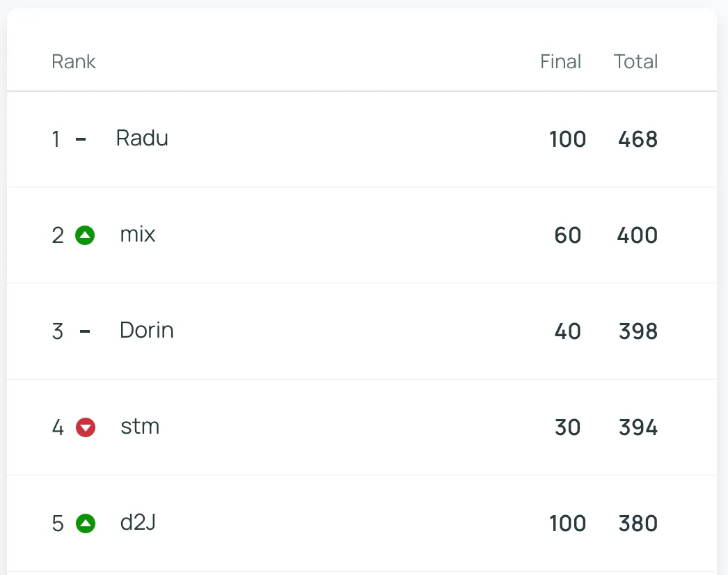Open player mix's name
Screen dimensions: 728x575
point(137,234)
